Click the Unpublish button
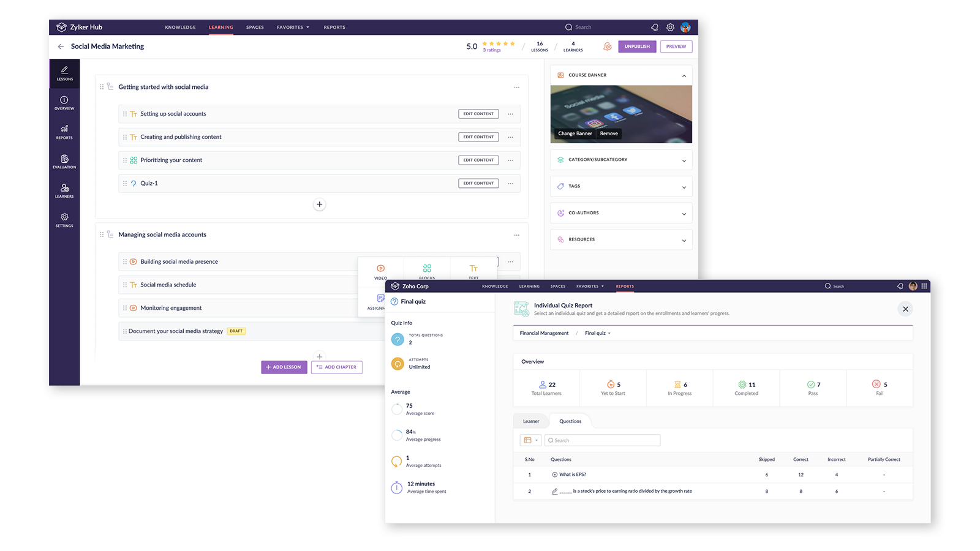The image size is (980, 551). pos(637,47)
